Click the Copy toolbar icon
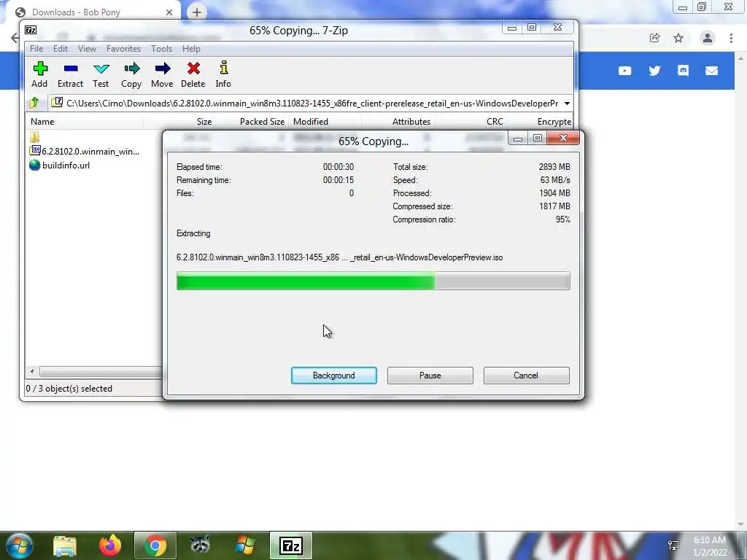Viewport: 747px width, 560px height. 131,74
